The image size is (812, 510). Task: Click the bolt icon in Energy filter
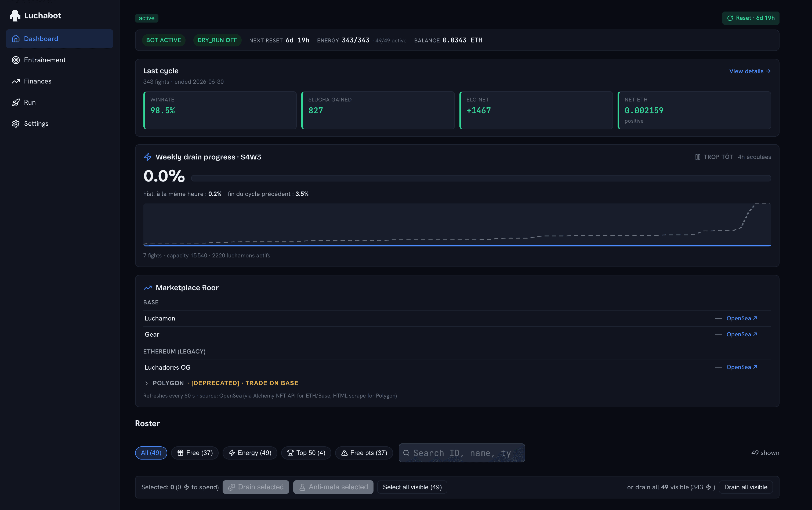coord(232,453)
